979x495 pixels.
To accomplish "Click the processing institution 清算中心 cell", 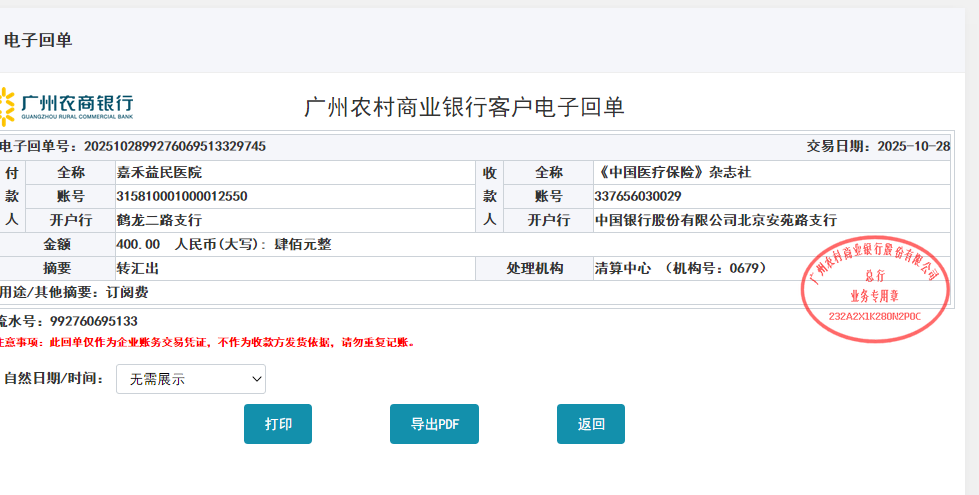I will [680, 268].
